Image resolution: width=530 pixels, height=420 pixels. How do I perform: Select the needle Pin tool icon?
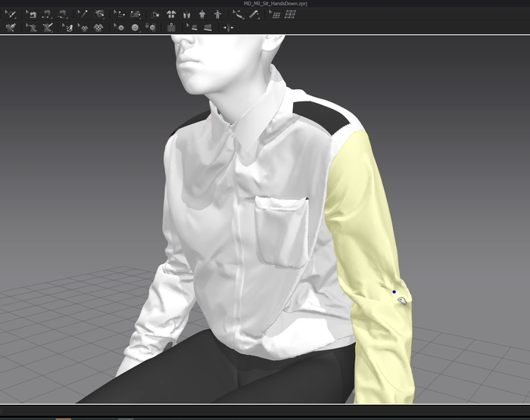tap(82, 14)
